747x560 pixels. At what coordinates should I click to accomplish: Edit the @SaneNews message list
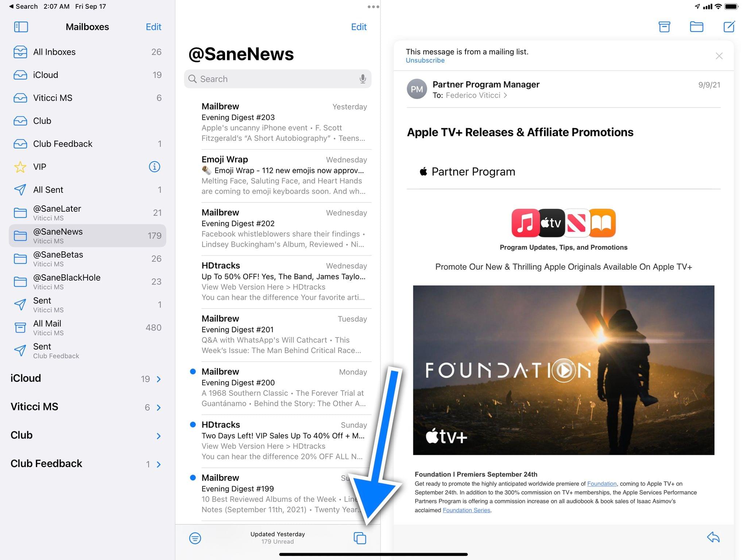pos(359,27)
